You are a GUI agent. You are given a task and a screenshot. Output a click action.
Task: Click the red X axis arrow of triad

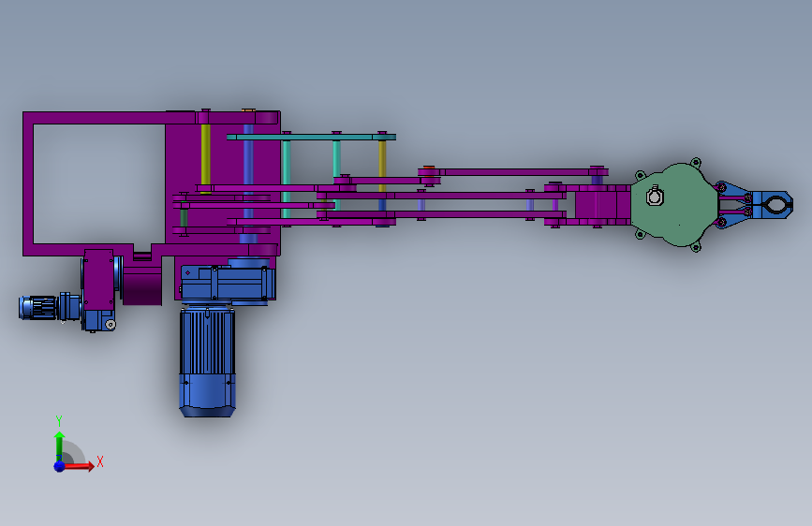pyautogui.click(x=79, y=466)
